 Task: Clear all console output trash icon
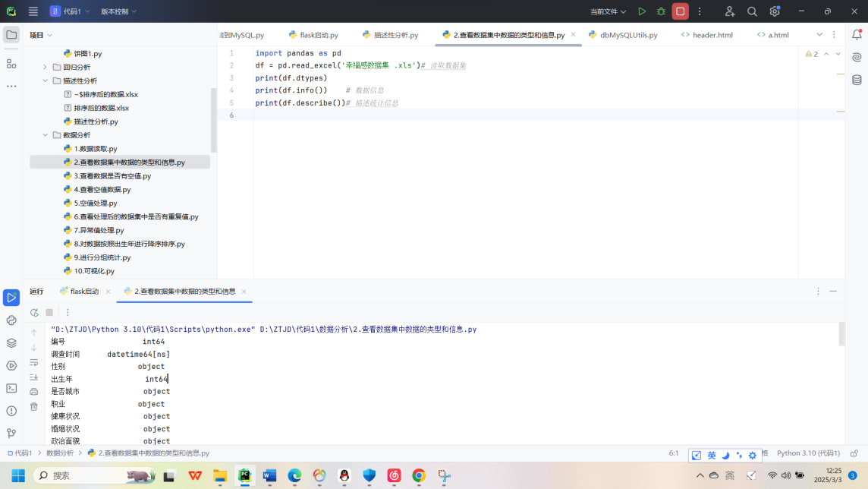tap(34, 406)
